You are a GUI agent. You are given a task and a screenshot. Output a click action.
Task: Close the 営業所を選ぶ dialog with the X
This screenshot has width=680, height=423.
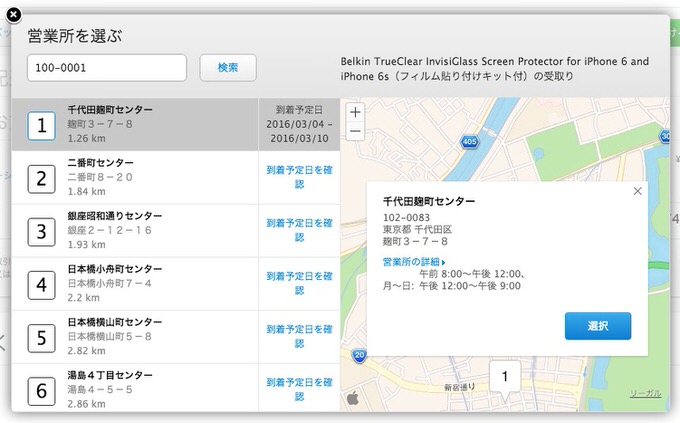pos(14,15)
